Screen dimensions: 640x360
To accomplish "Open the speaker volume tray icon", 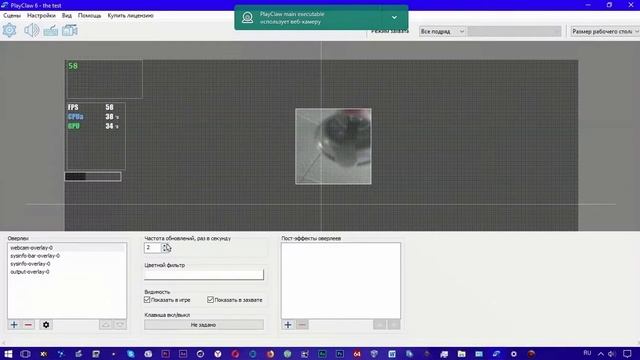I will 611,354.
